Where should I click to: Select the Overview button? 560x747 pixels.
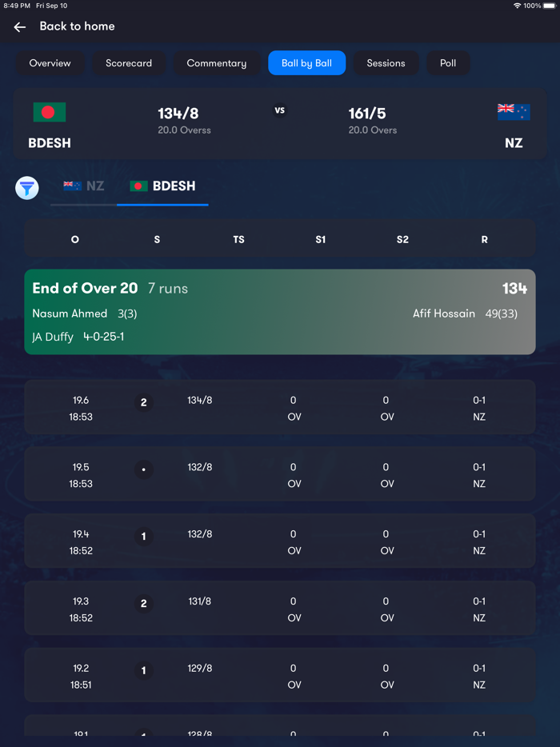50,62
